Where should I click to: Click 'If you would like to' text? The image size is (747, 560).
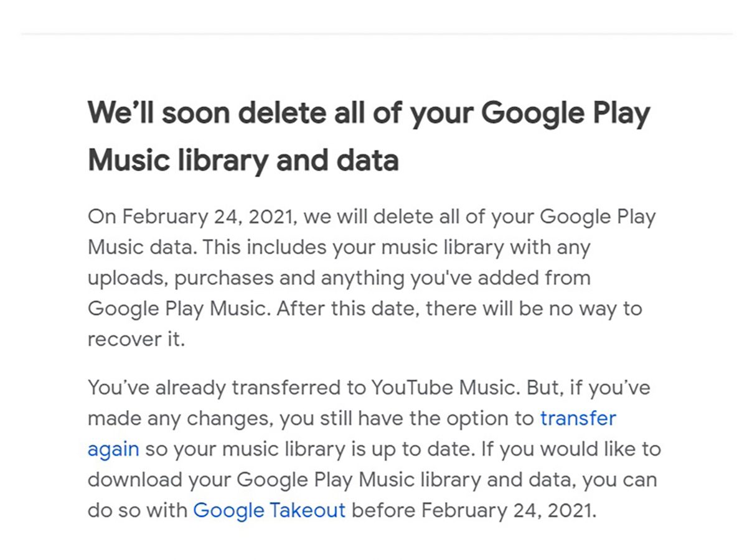click(x=571, y=449)
